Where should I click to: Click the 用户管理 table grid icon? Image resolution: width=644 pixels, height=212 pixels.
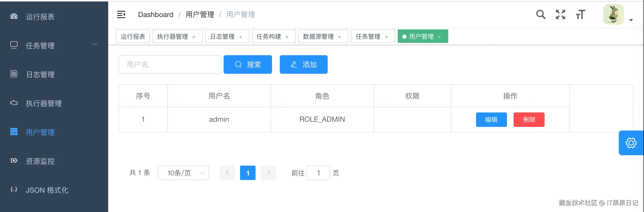[x=14, y=132]
